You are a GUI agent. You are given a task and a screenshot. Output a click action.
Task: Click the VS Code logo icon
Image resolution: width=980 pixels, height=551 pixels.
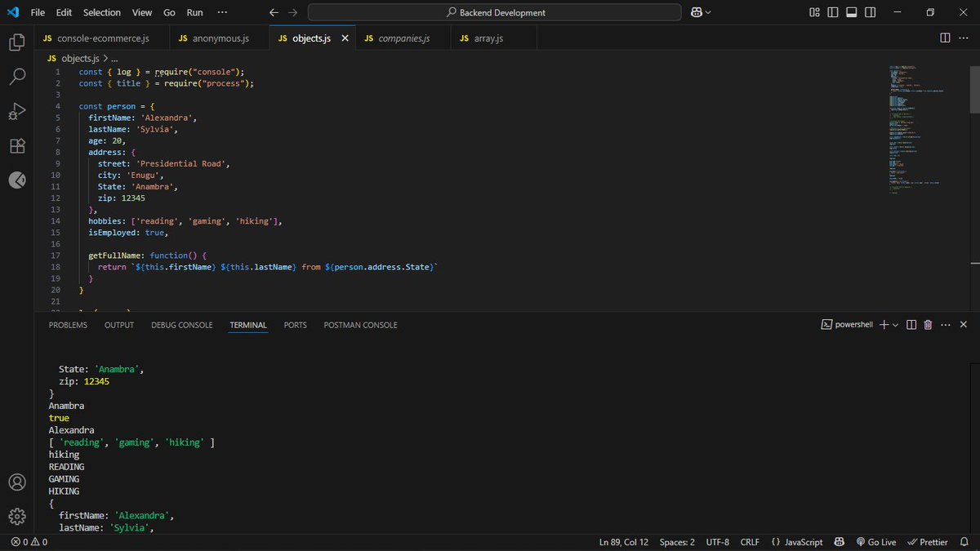pyautogui.click(x=12, y=12)
